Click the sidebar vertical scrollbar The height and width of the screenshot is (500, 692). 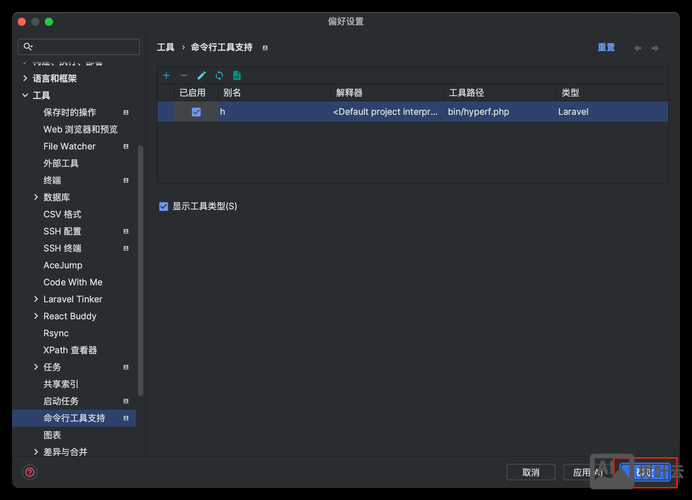(x=140, y=271)
